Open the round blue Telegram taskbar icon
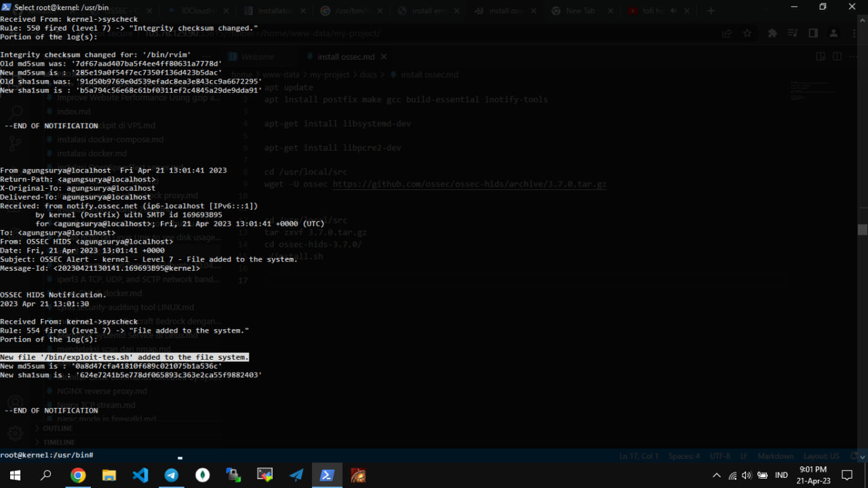 point(172,475)
